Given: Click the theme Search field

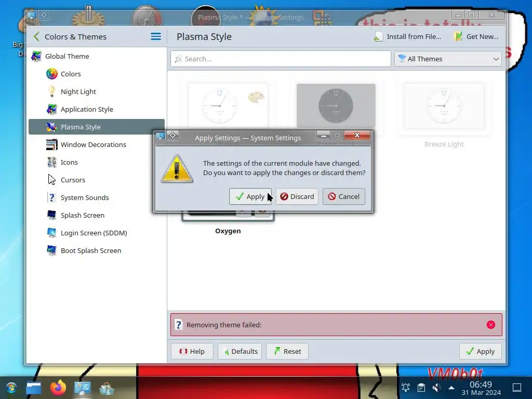Looking at the screenshot, I should [281, 59].
